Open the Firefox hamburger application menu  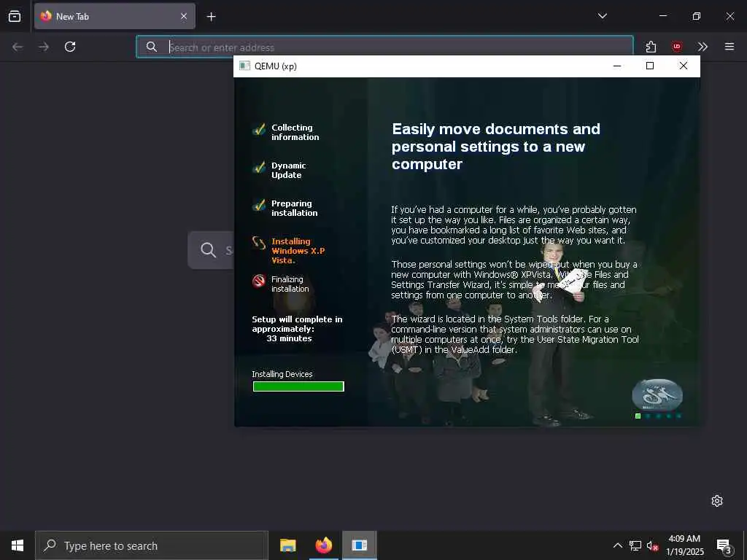coord(729,47)
